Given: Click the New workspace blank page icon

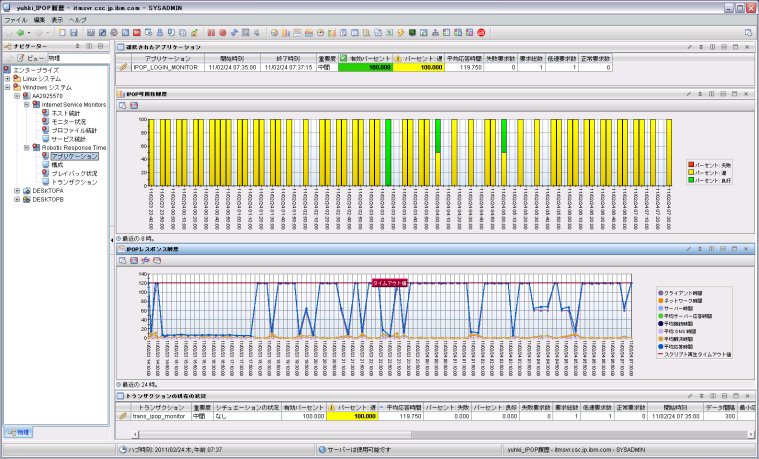Looking at the screenshot, I should [62, 33].
